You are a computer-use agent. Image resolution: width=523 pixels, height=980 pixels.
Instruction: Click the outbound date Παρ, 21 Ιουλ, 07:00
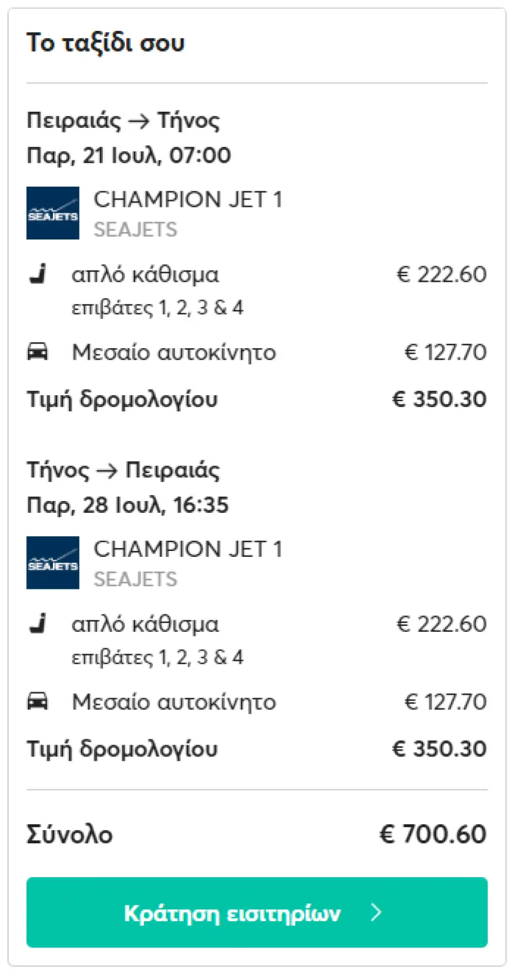129,156
